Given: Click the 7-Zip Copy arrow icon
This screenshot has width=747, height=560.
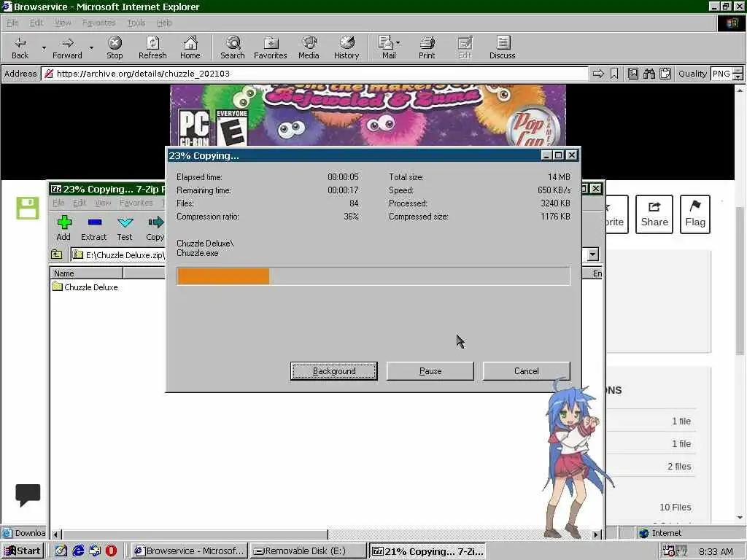Looking at the screenshot, I should coord(155,222).
